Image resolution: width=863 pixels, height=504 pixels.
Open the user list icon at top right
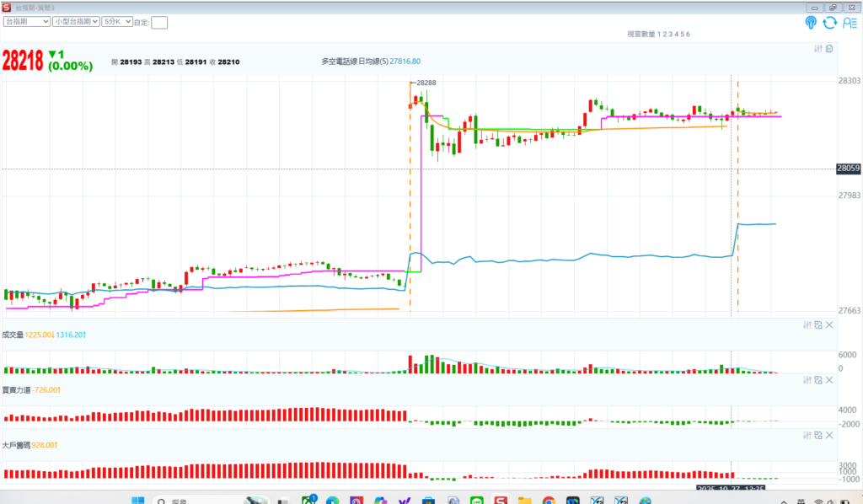[x=850, y=23]
